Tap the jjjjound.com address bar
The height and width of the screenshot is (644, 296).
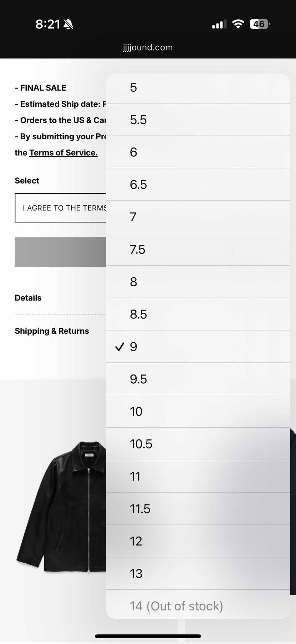point(148,47)
